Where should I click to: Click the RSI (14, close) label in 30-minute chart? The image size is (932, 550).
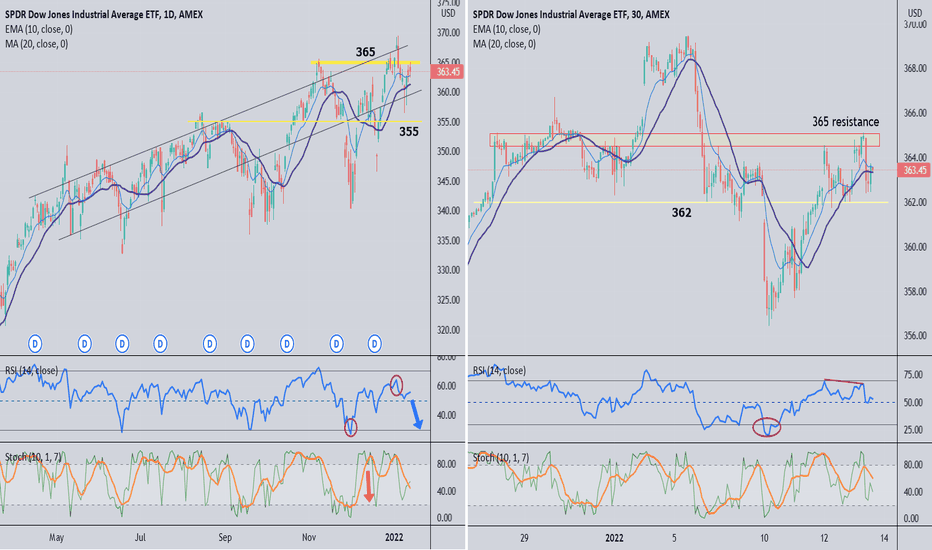(499, 370)
